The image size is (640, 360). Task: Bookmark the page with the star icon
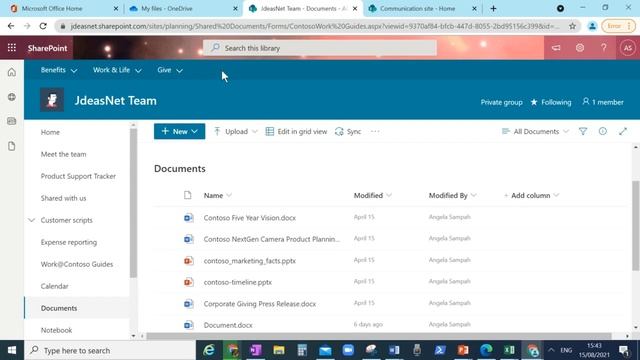point(572,26)
